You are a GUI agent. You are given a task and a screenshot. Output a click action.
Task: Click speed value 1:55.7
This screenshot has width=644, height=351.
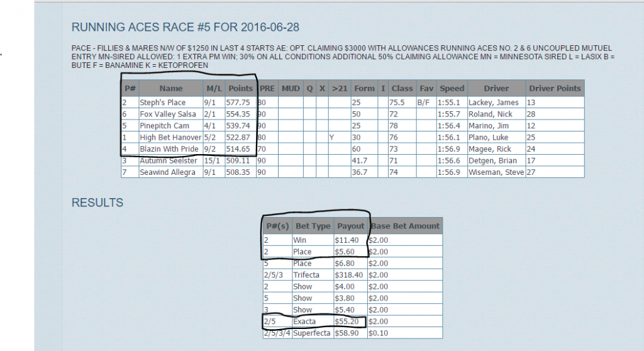(448, 114)
